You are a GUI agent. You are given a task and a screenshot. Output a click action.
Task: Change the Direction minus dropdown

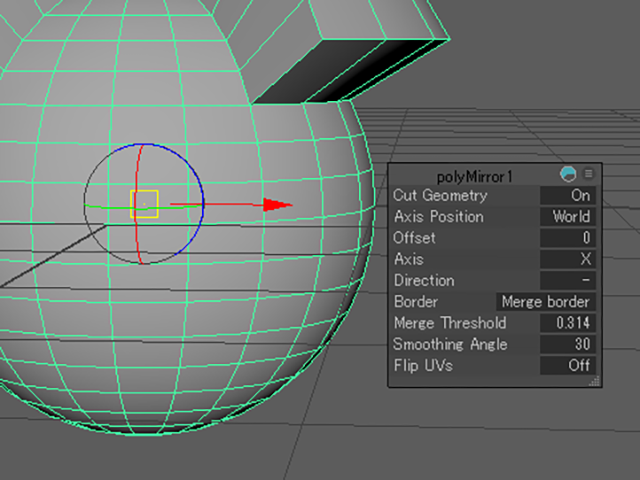click(568, 280)
